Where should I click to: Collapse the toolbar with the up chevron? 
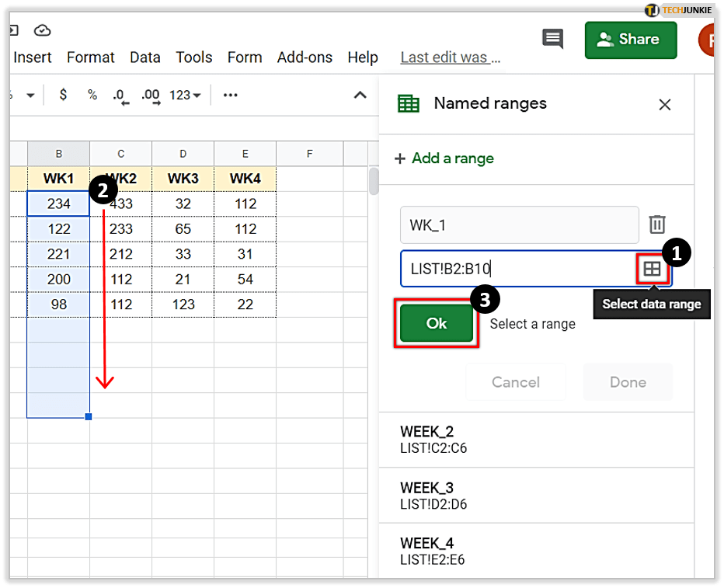coord(360,95)
